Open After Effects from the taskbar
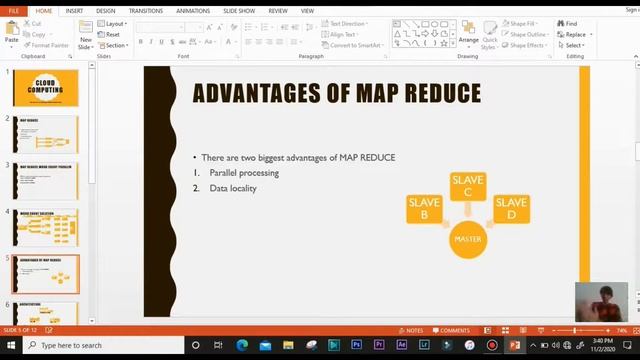This screenshot has width=640, height=360. point(402,345)
